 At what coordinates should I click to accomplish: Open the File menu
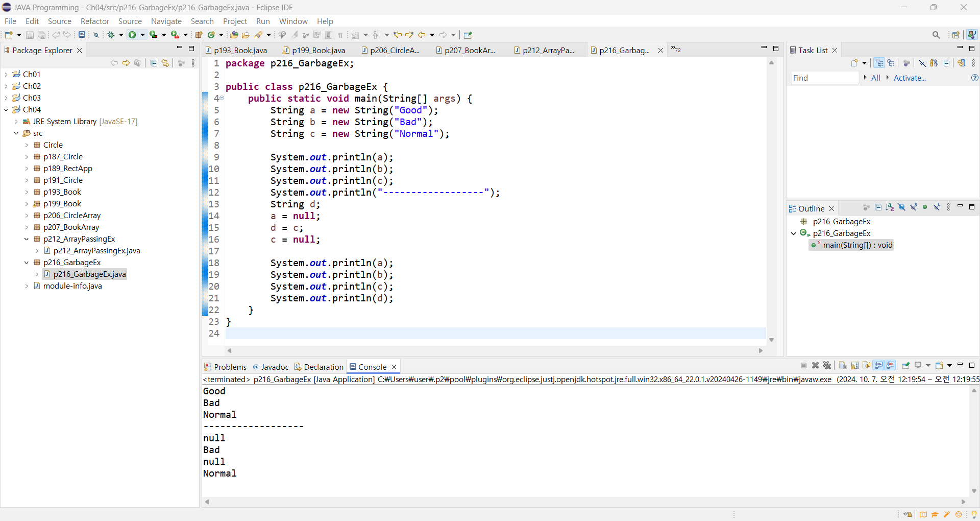10,21
